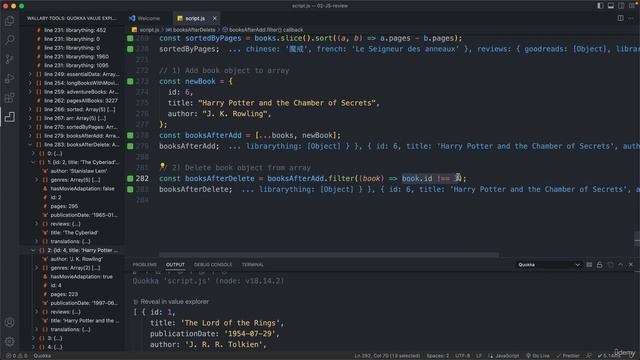The image size is (640, 360).
Task: Close the bottom panel
Action: pyautogui.click(x=631, y=264)
